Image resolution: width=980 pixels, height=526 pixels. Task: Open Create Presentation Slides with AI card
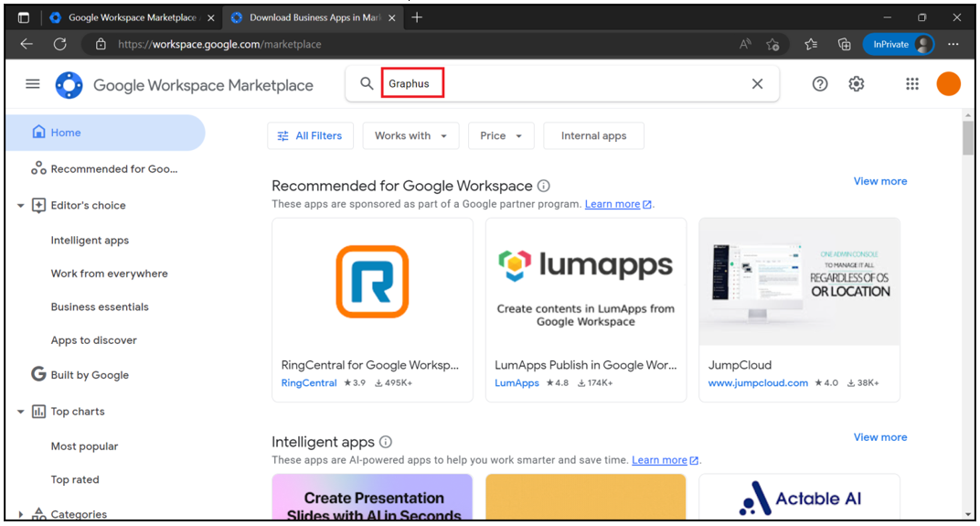click(372, 498)
